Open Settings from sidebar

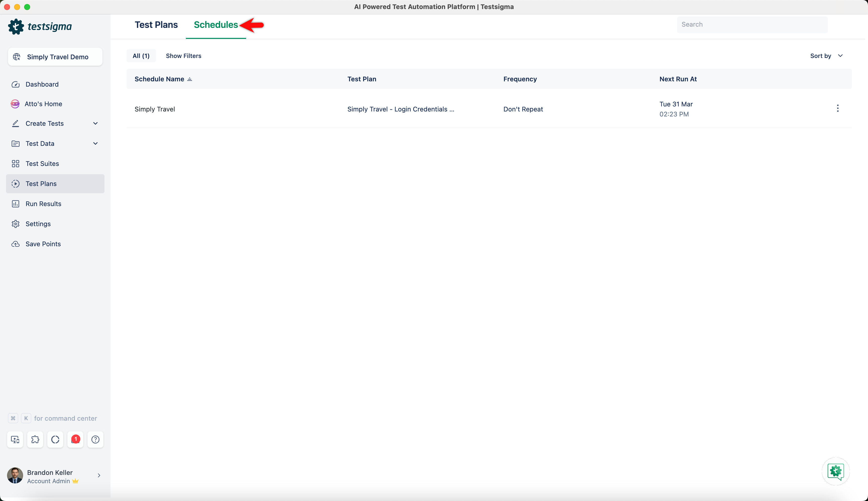coord(38,224)
